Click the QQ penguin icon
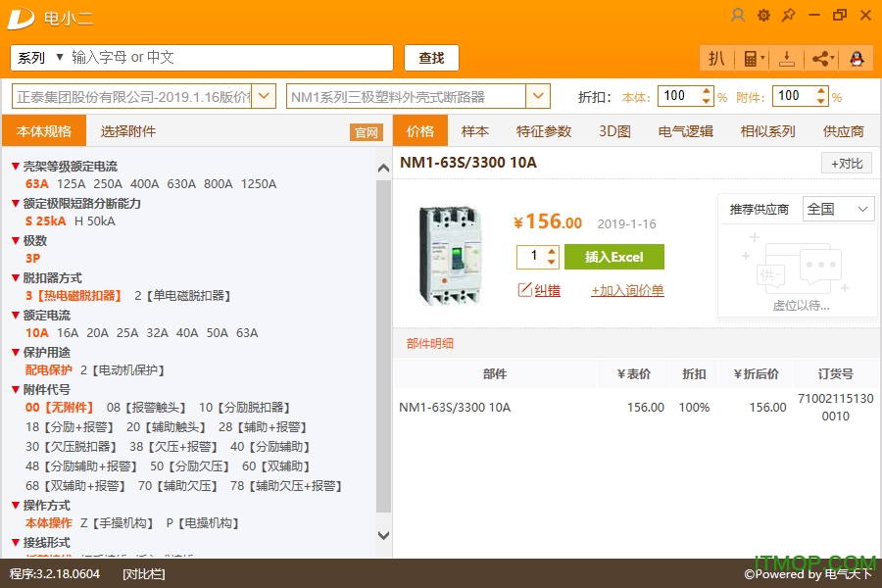Viewport: 882px width, 588px height. click(x=857, y=58)
